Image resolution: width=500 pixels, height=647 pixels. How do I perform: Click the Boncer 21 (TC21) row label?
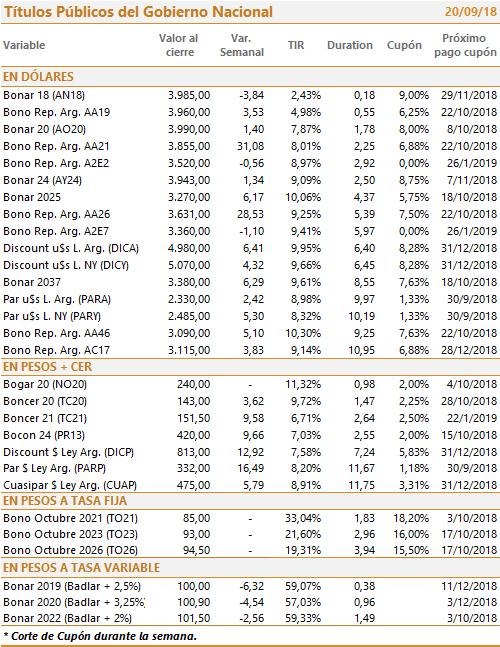(45, 418)
